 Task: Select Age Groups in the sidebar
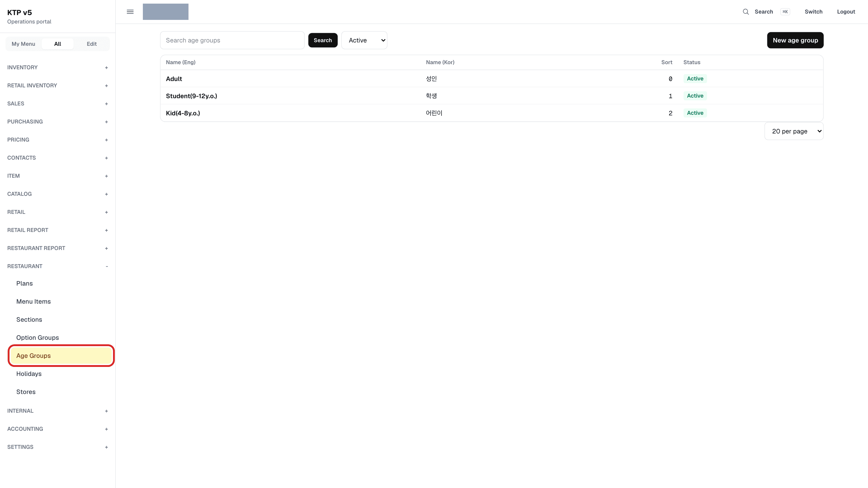pyautogui.click(x=61, y=356)
